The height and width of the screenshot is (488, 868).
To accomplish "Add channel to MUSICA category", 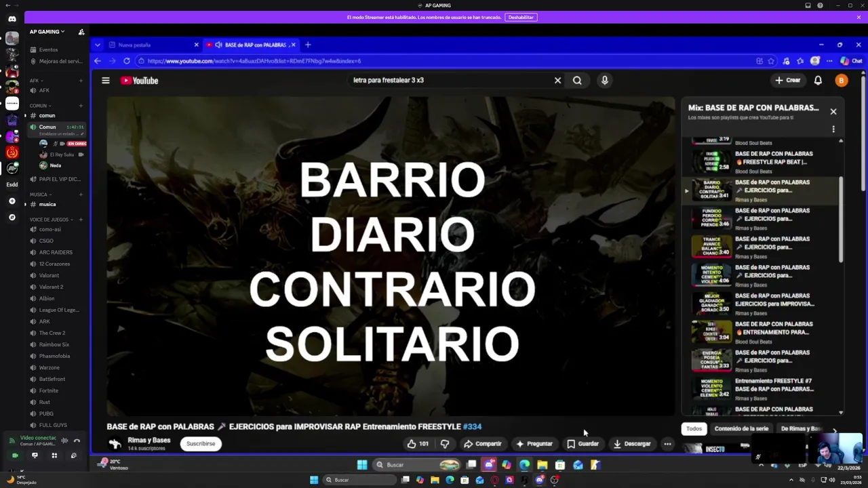I will point(81,195).
